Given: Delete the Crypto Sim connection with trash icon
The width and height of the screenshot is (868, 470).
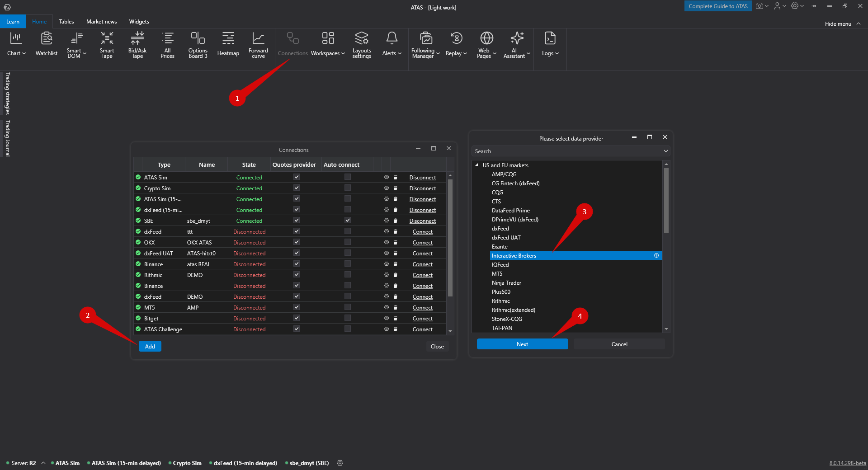Looking at the screenshot, I should [396, 188].
